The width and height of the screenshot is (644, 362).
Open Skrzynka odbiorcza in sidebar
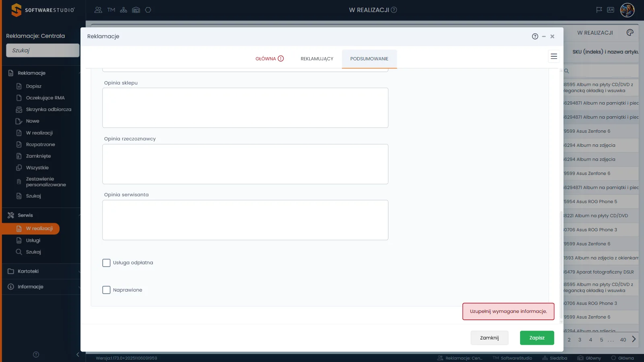click(x=48, y=109)
